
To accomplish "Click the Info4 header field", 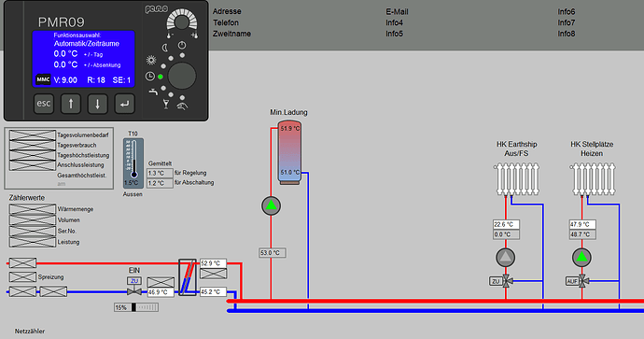I will point(394,22).
